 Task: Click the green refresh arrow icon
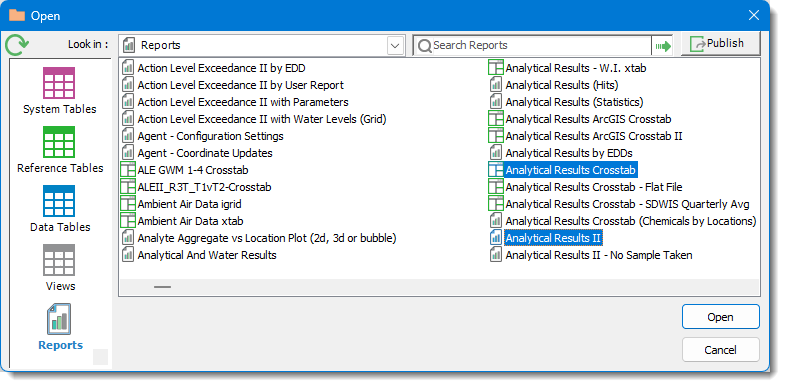pos(17,45)
